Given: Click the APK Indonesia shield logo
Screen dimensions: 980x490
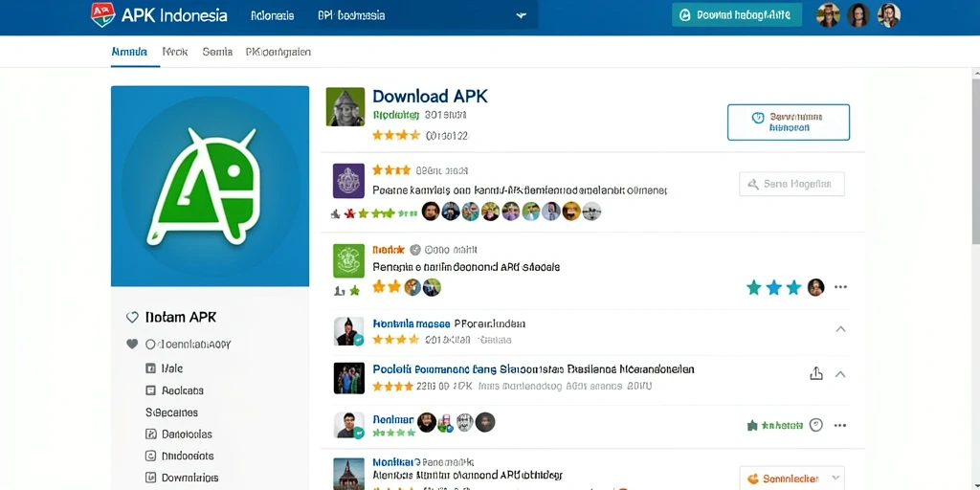Looking at the screenshot, I should coord(103,14).
